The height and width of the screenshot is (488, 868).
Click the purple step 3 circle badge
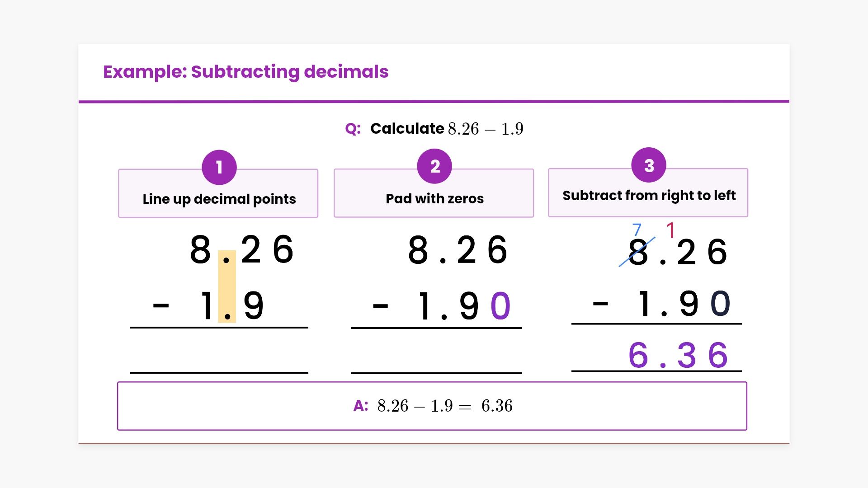point(649,165)
